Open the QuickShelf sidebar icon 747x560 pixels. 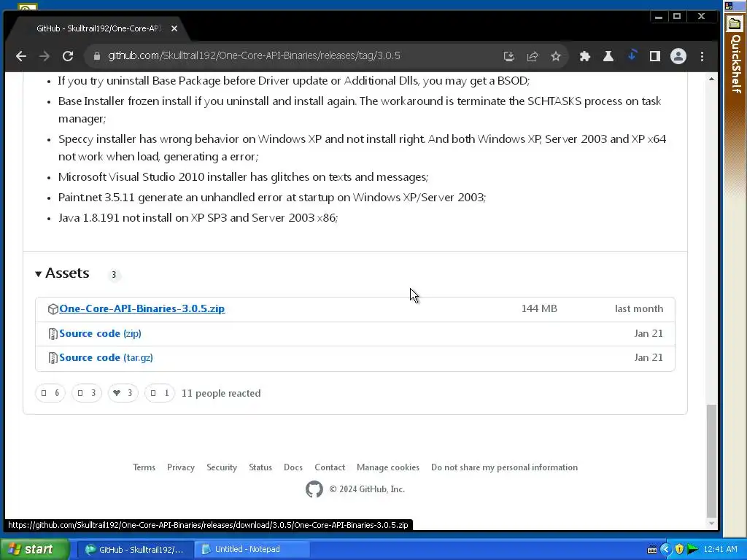[734, 23]
